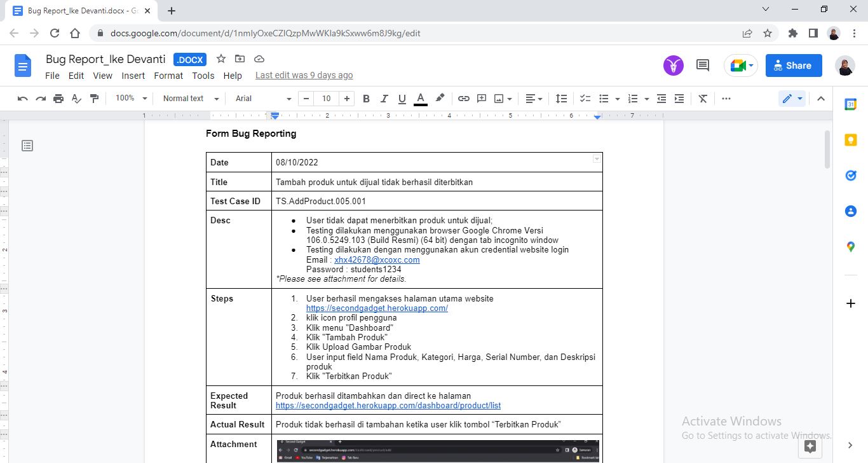This screenshot has height=463, width=868.
Task: Toggle italic formatting
Action: click(x=384, y=99)
